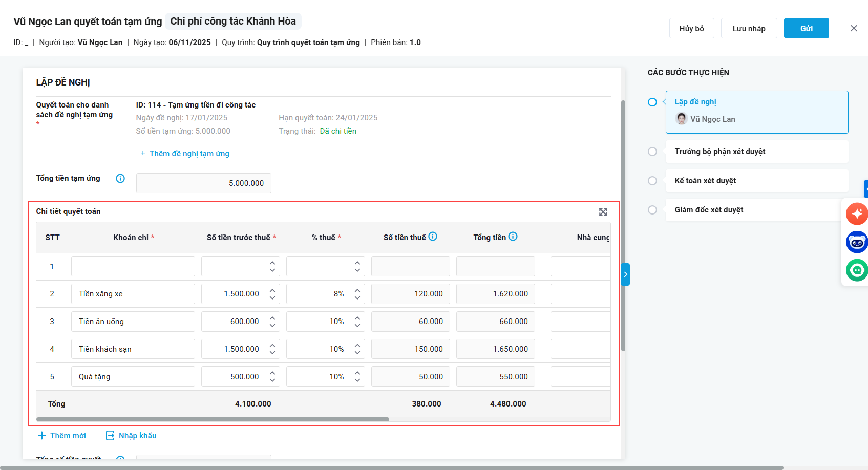Click the STT column header
868x470 pixels.
52,238
